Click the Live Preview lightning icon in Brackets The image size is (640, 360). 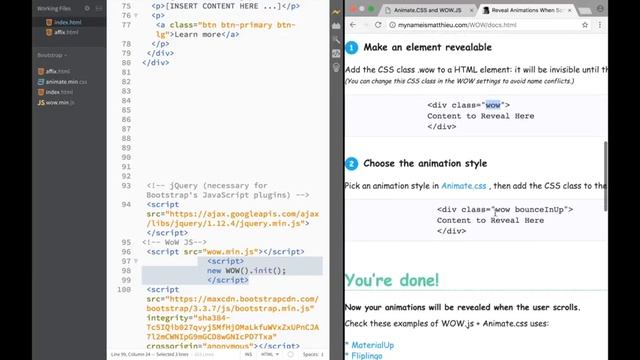[336, 12]
